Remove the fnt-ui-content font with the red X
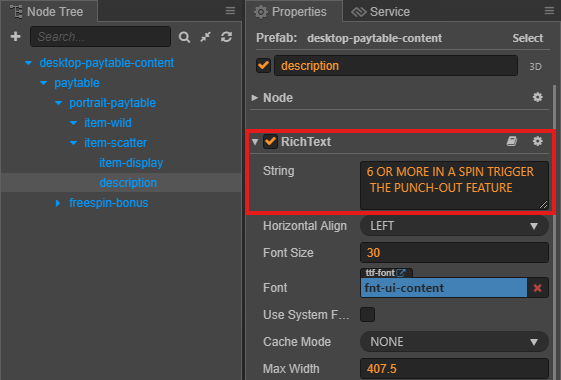The height and width of the screenshot is (380, 561). (x=537, y=288)
